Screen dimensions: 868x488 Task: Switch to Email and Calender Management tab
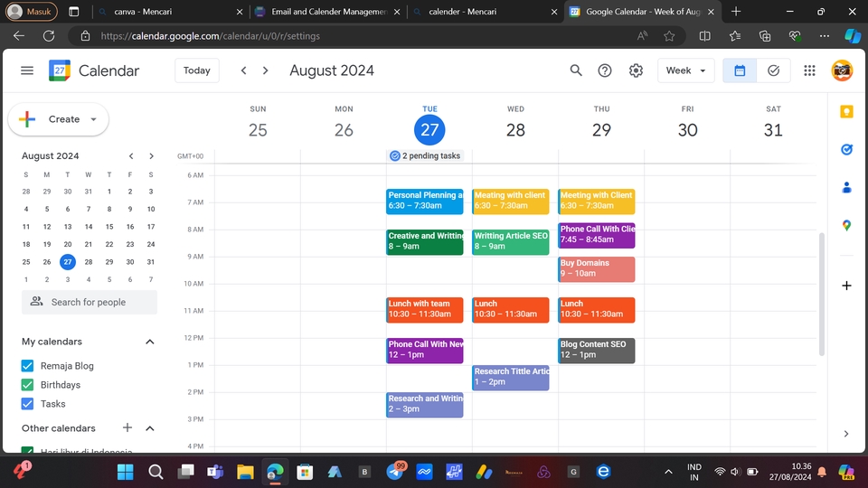point(326,12)
